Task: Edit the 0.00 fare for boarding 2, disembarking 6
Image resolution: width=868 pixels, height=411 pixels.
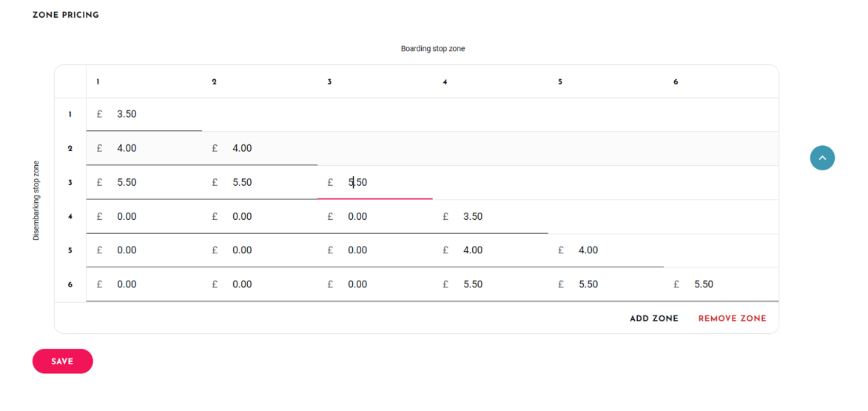Action: coord(260,284)
